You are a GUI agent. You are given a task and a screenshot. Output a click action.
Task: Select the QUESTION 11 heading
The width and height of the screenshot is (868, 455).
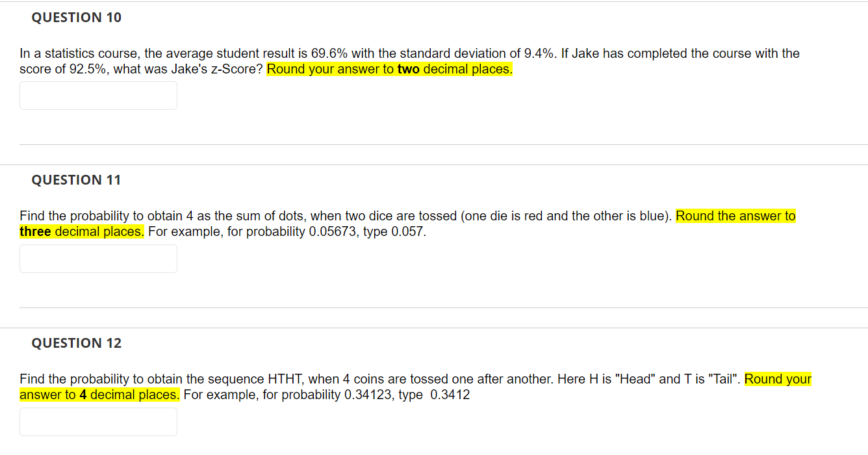pos(76,180)
